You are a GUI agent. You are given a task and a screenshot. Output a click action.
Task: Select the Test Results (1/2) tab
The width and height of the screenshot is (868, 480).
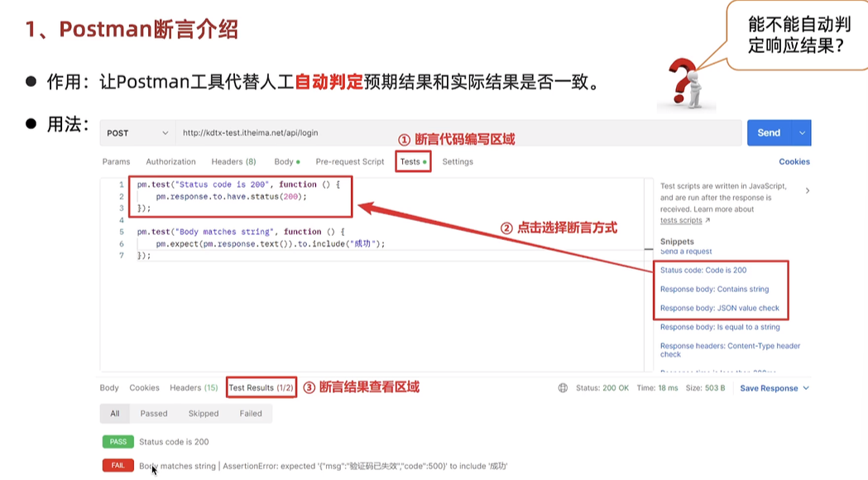(261, 387)
